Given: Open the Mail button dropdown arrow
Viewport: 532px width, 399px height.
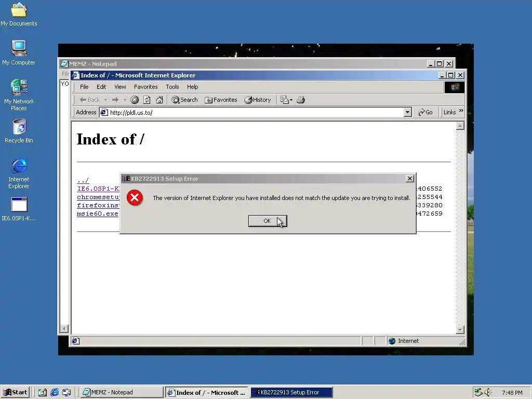Looking at the screenshot, I should (x=291, y=100).
